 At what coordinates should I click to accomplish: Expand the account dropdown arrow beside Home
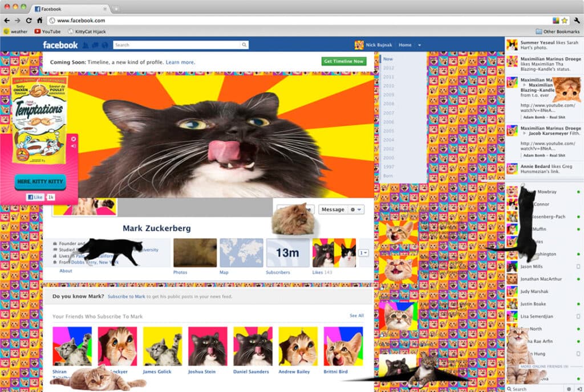click(419, 45)
